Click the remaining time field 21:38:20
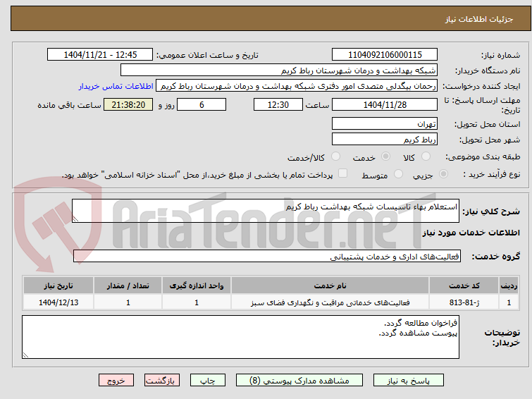The image size is (532, 399). tap(128, 104)
